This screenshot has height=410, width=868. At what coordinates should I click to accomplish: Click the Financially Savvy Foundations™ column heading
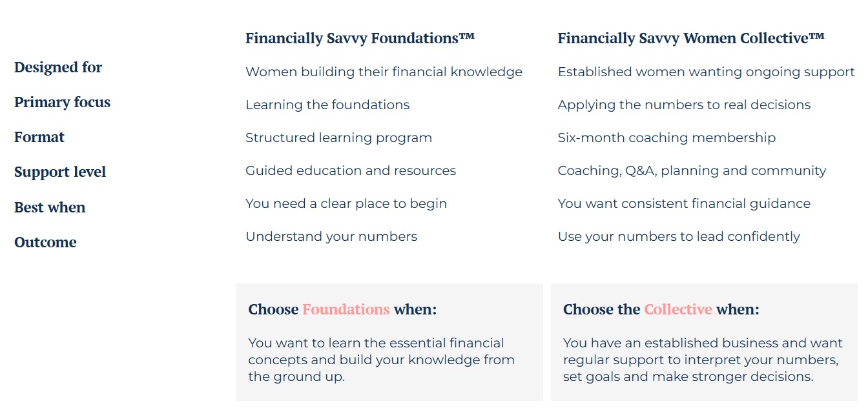point(360,38)
